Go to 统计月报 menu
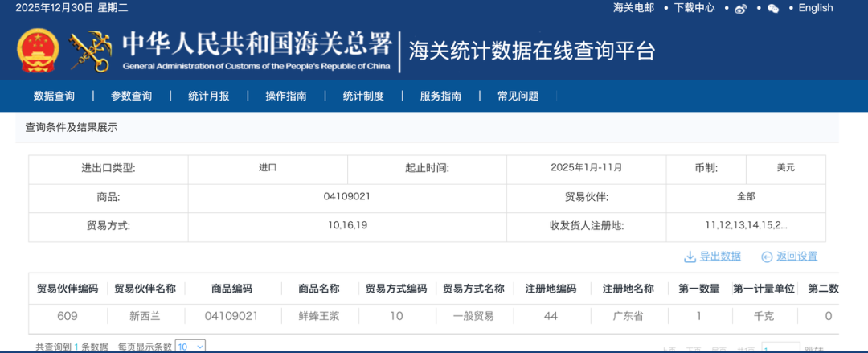 pos(209,96)
